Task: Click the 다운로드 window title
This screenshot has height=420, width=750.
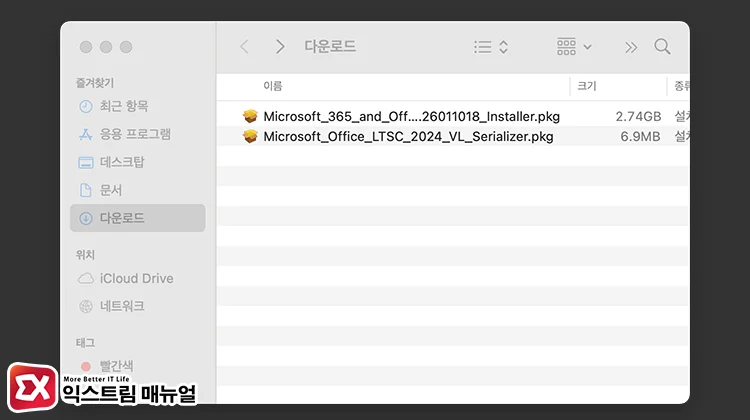Action: click(x=330, y=46)
